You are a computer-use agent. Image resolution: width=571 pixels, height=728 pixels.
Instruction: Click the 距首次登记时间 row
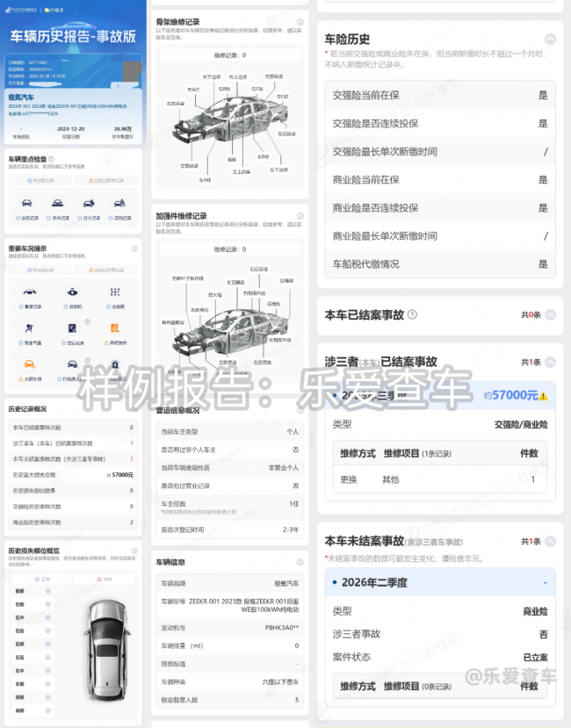coord(230,530)
